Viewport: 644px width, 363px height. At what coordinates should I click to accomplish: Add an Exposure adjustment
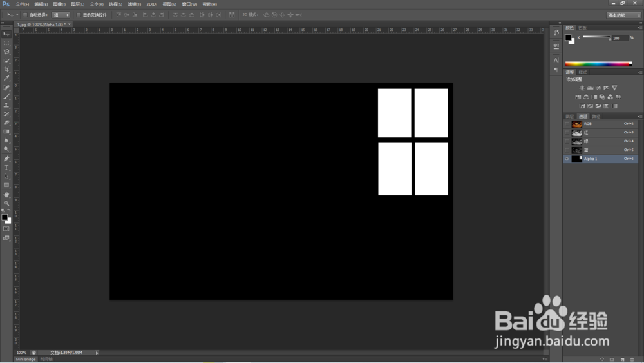606,88
